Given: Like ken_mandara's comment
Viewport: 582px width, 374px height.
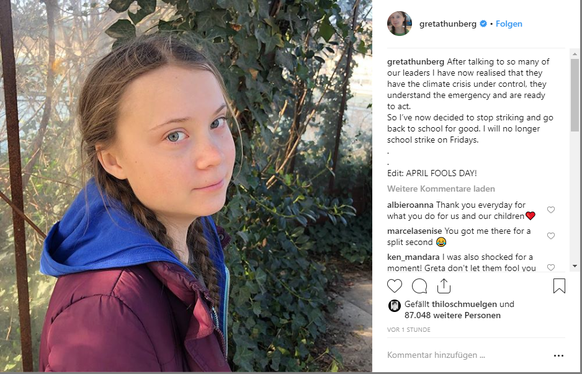Looking at the screenshot, I should [551, 267].
